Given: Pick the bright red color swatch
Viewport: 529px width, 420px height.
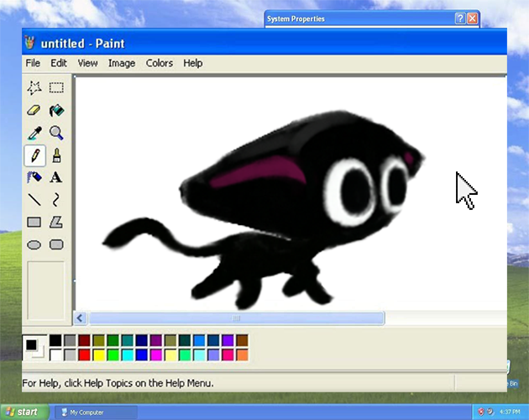Looking at the screenshot, I should (x=84, y=354).
